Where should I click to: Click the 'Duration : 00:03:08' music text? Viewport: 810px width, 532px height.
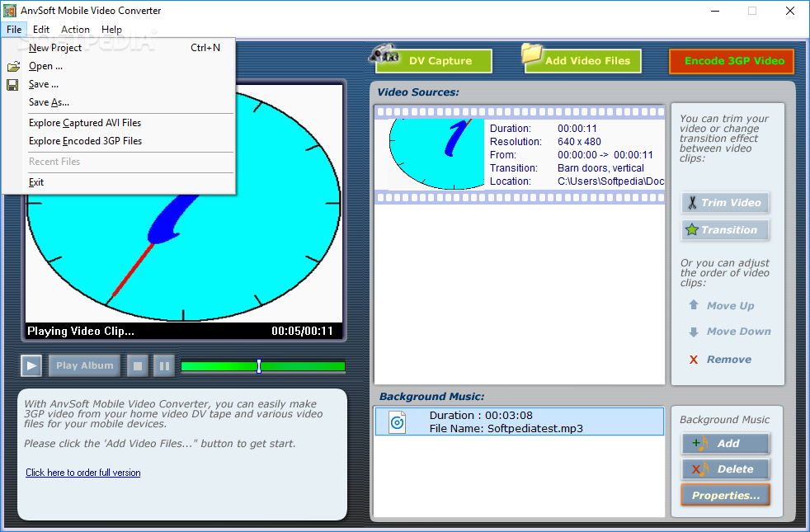click(x=481, y=415)
